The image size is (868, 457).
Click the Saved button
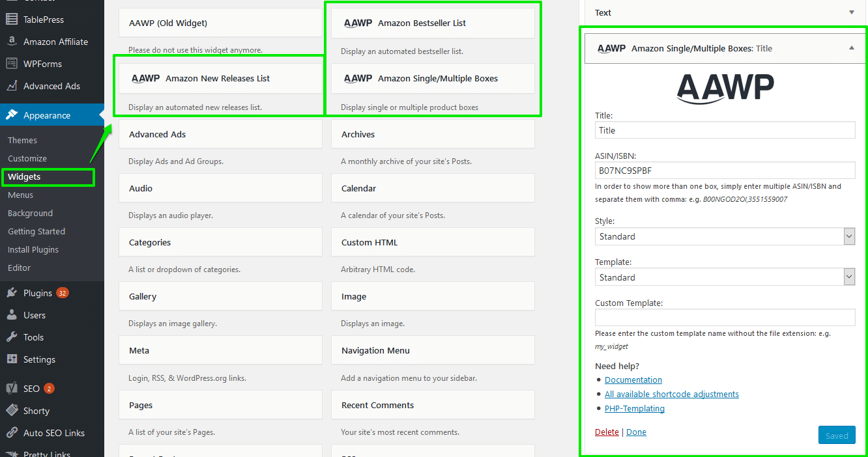coord(837,436)
